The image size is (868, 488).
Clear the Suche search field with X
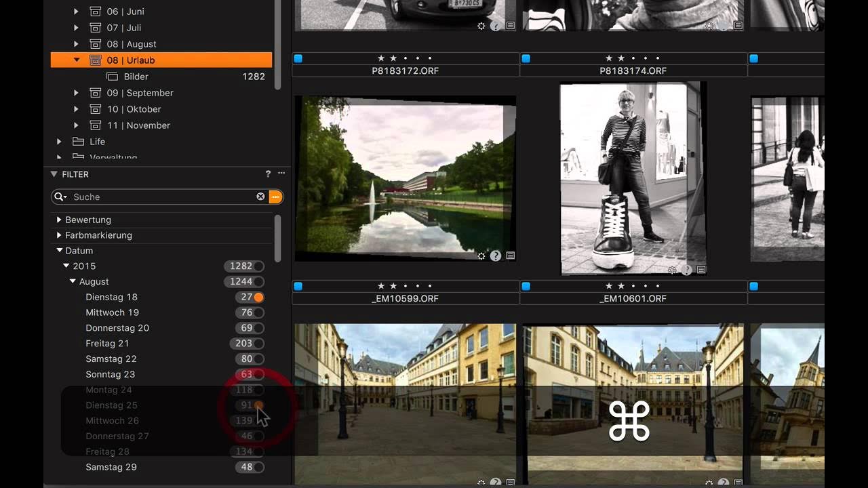[260, 197]
